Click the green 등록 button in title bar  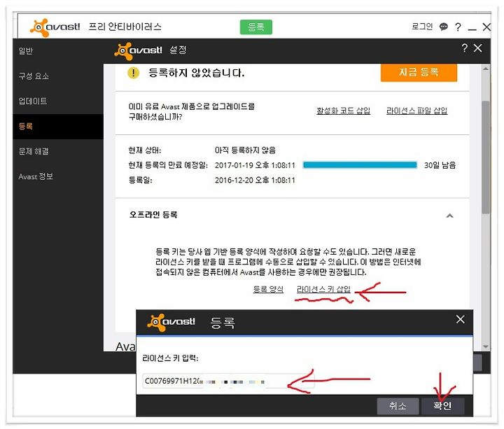pos(256,27)
